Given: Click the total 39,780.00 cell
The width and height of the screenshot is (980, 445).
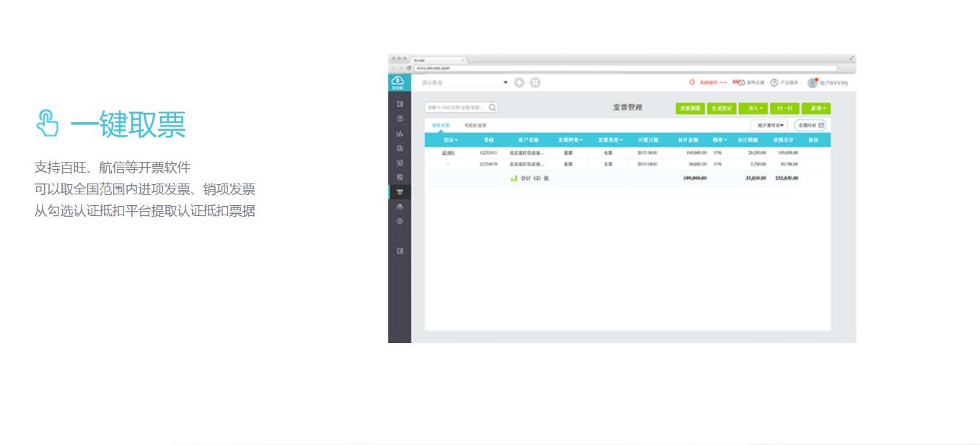Looking at the screenshot, I should [789, 164].
